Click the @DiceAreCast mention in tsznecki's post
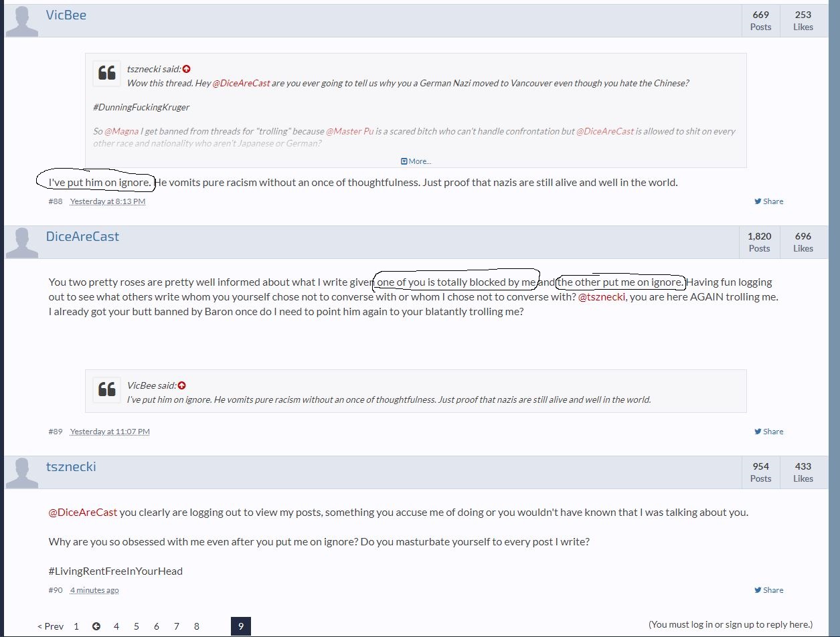Image resolution: width=840 pixels, height=637 pixels. click(83, 513)
